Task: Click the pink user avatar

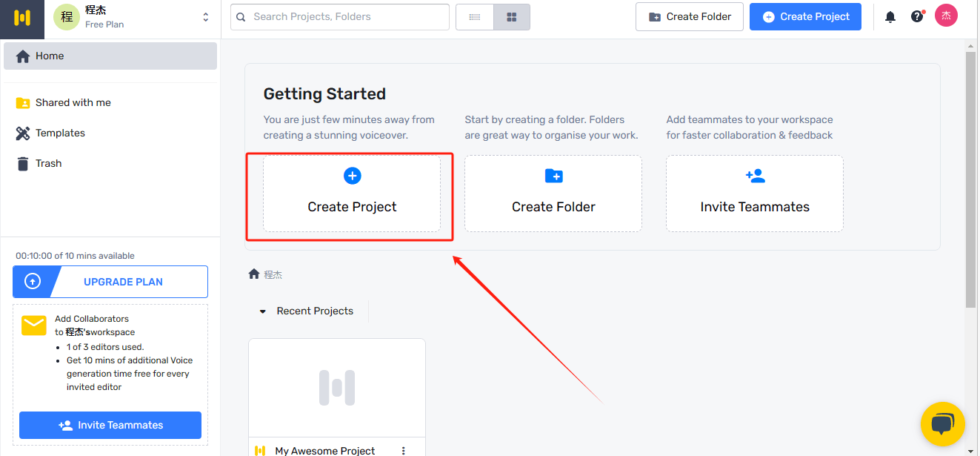Action: pyautogui.click(x=946, y=16)
